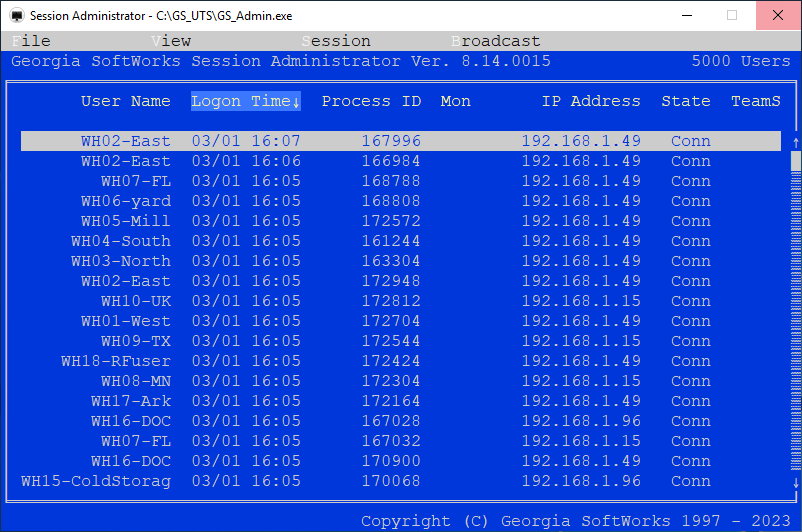Screen dimensions: 802x532
Task: Click the vertical scrollbar thumb
Action: [796, 161]
